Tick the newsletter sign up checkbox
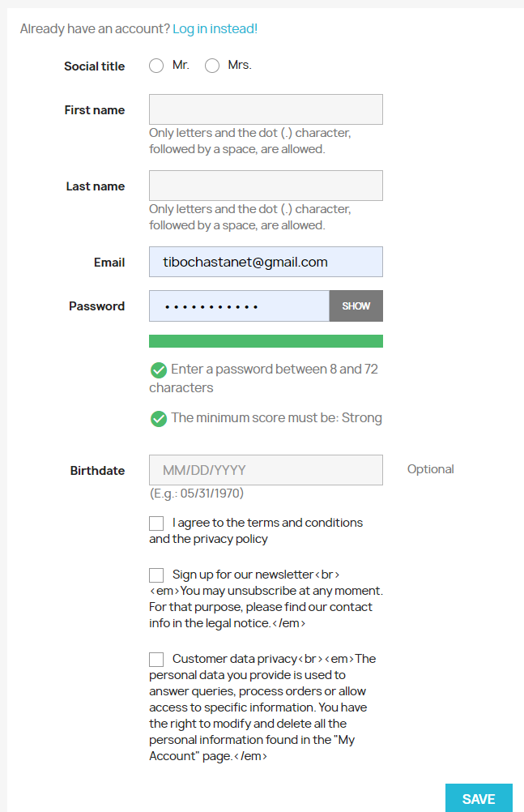Screen dimensions: 524x812 point(156,575)
